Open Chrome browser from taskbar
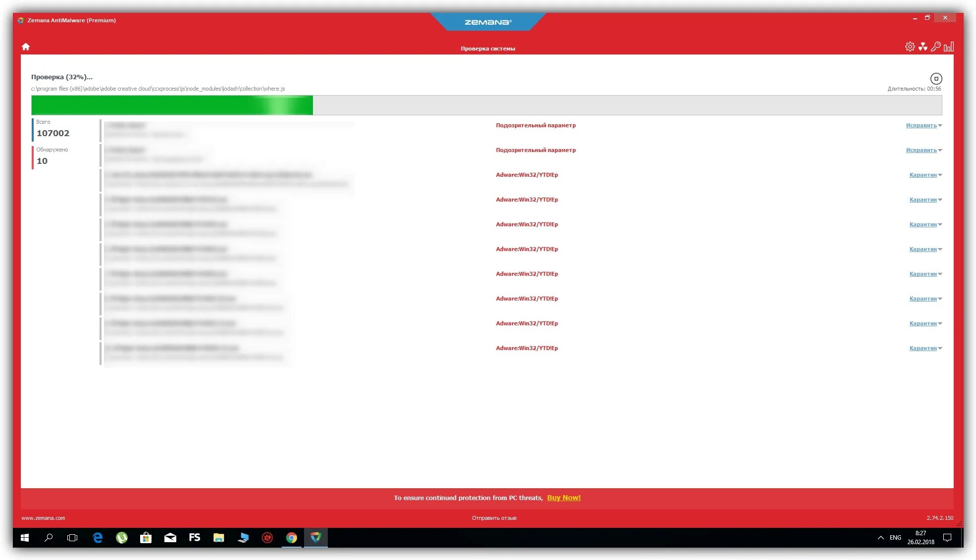Viewport: 976px width, 560px height. pos(292,537)
